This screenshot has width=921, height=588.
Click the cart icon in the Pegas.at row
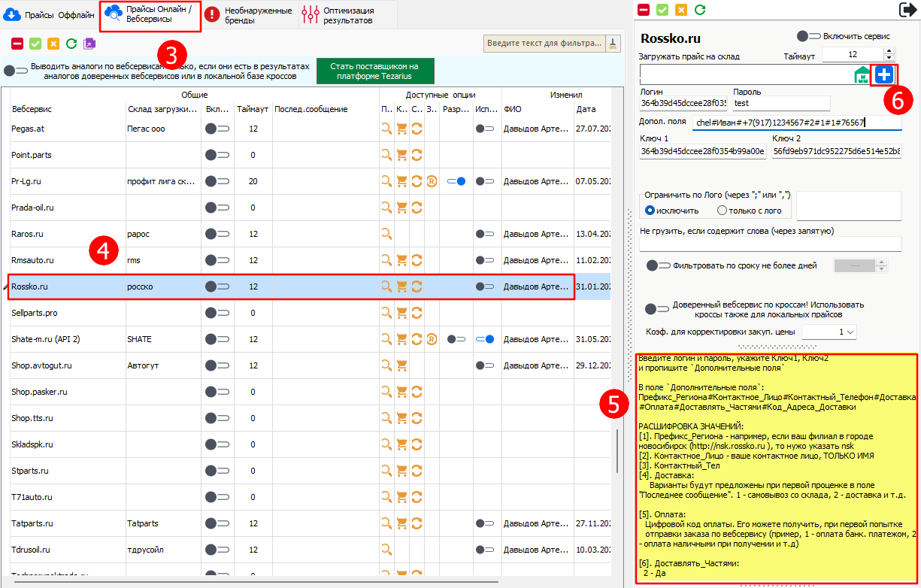401,129
